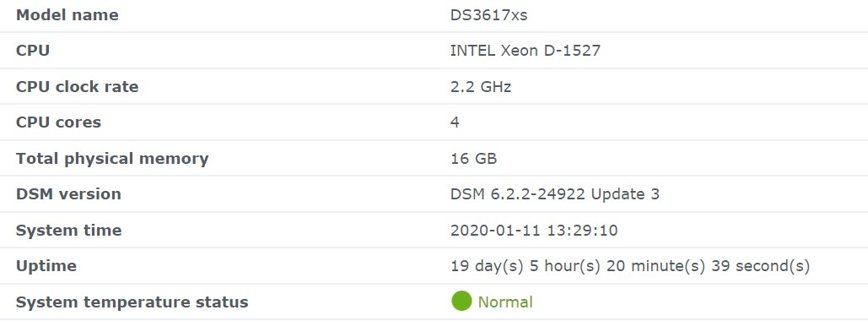Click the 2.2 GHz value
868x321 pixels.
click(481, 86)
